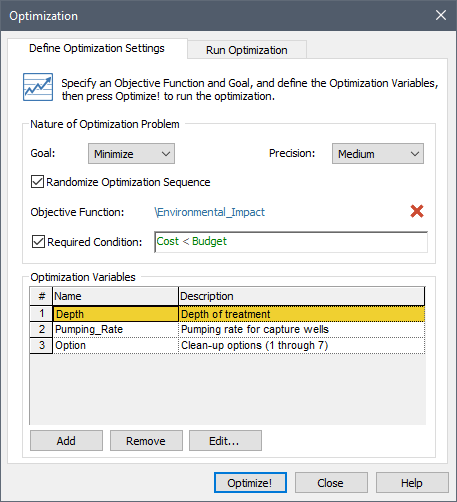Click the Required Condition input field
This screenshot has height=502, width=457.
(x=291, y=242)
